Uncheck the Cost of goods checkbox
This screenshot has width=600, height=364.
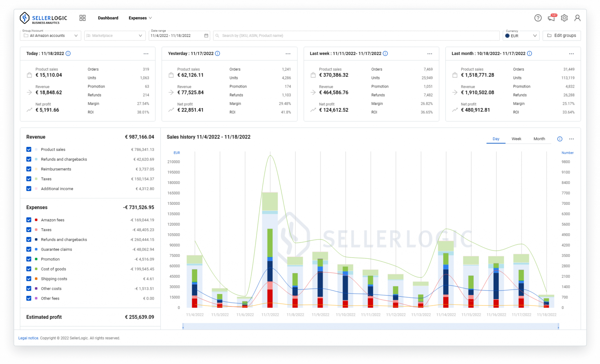click(29, 269)
